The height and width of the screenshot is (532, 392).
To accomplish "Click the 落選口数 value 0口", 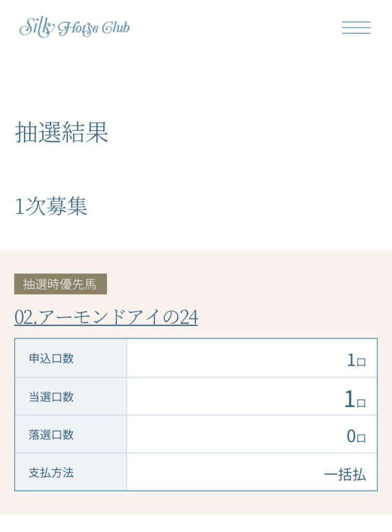I will [356, 436].
